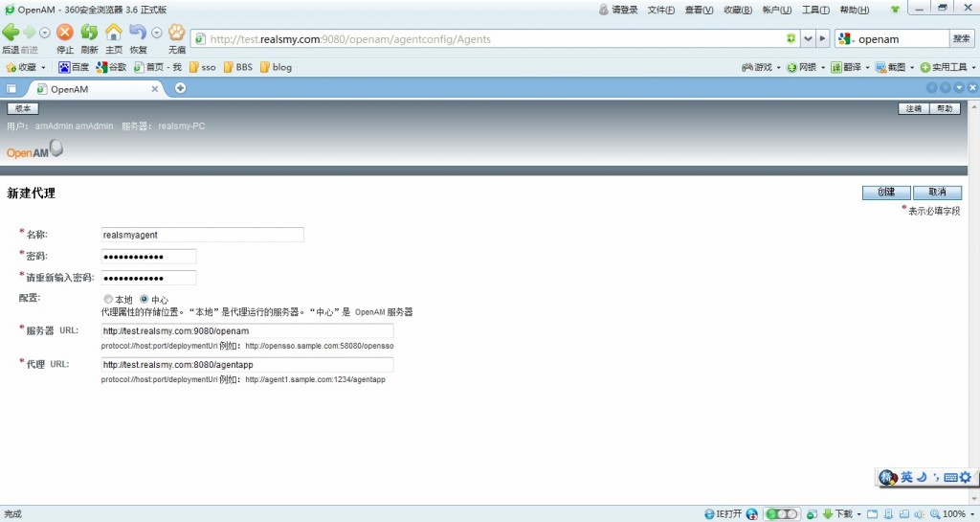Image resolution: width=980 pixels, height=522 pixels.
Task: Click IE打开 in the status bar
Action: [724, 514]
